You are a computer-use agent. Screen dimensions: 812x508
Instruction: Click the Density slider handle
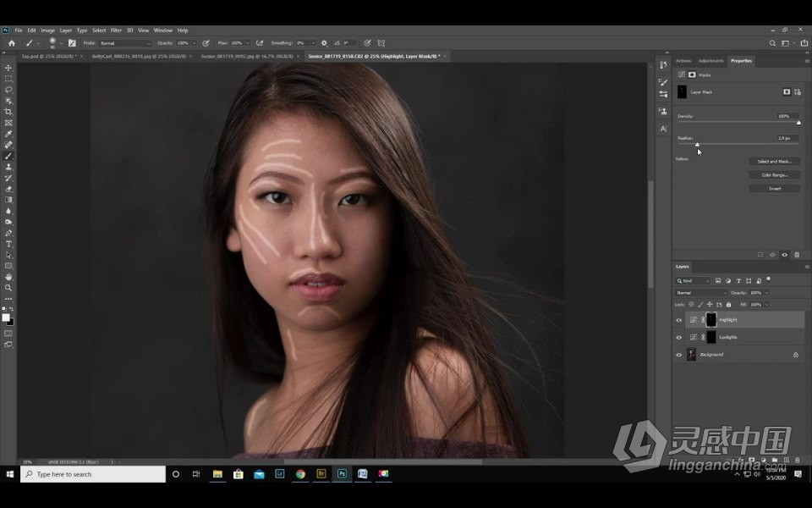coord(798,123)
